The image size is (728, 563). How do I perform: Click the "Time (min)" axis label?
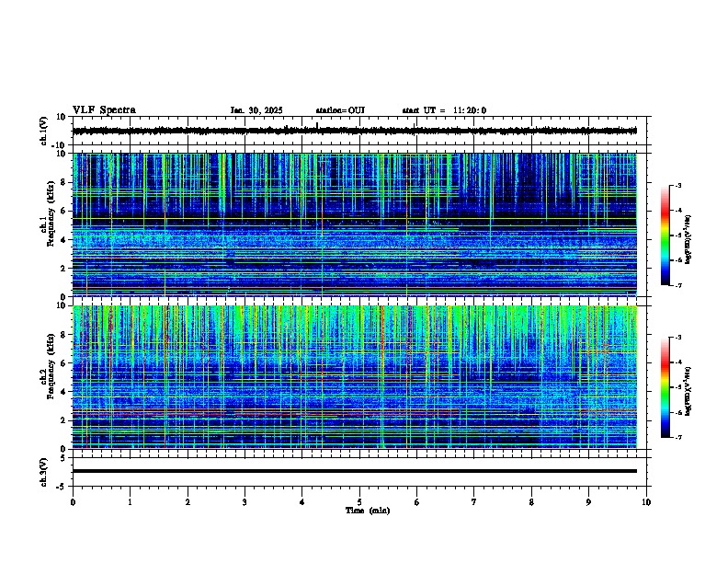click(x=368, y=511)
